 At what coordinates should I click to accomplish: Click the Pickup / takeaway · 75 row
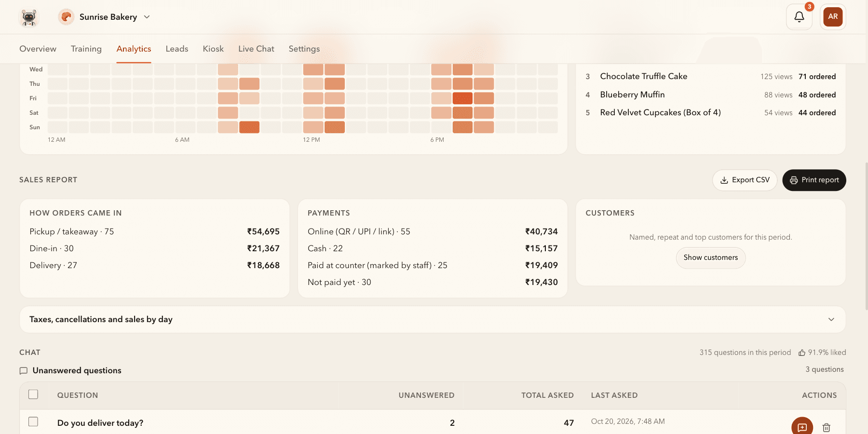tap(154, 231)
